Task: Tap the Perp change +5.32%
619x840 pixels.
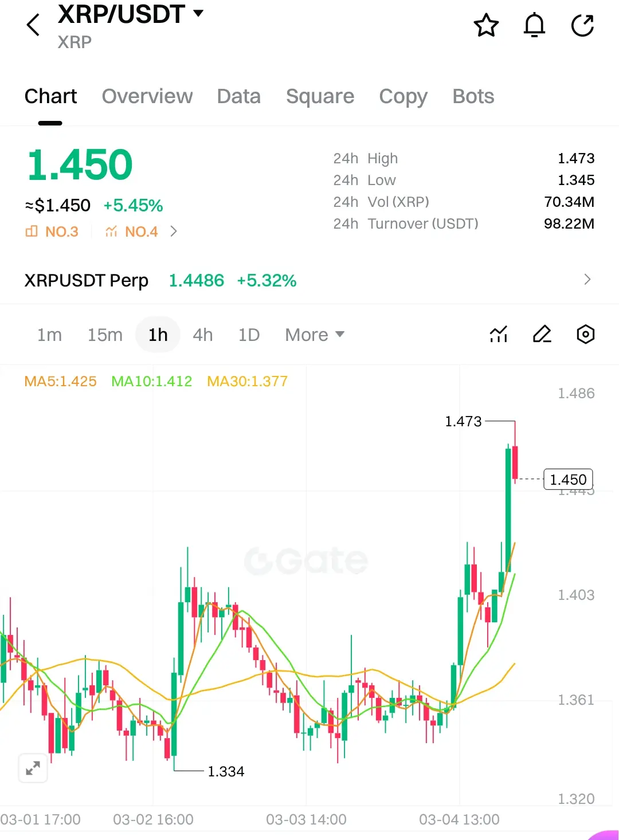Action: point(267,280)
